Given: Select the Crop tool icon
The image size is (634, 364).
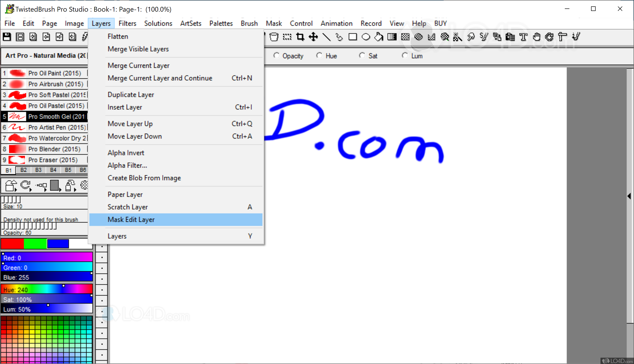Looking at the screenshot, I should point(300,37).
